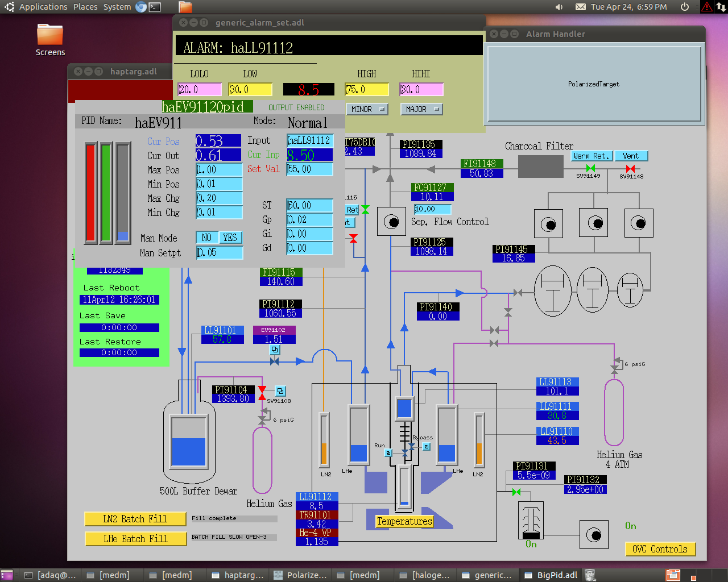Click the Set Val field showing 55.00

point(309,169)
